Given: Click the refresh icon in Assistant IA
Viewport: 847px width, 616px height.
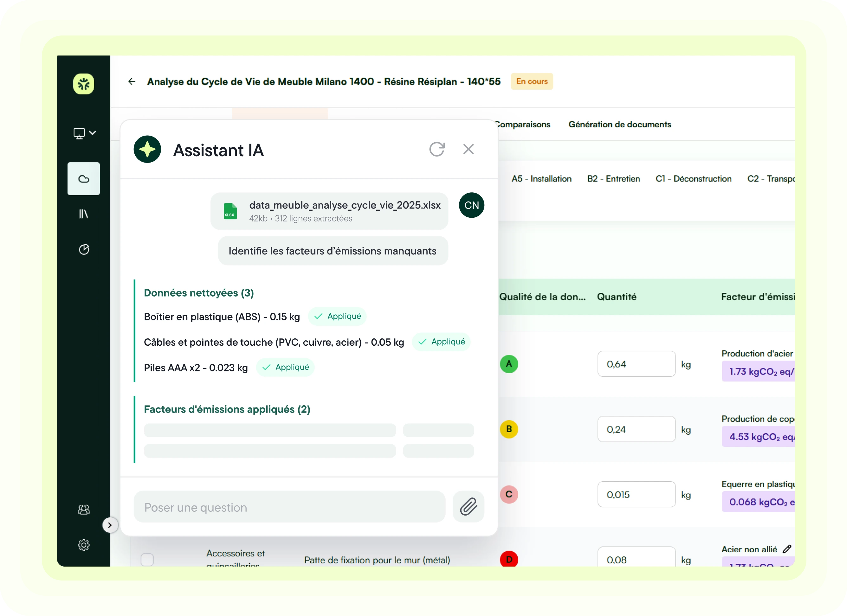Looking at the screenshot, I should [436, 149].
